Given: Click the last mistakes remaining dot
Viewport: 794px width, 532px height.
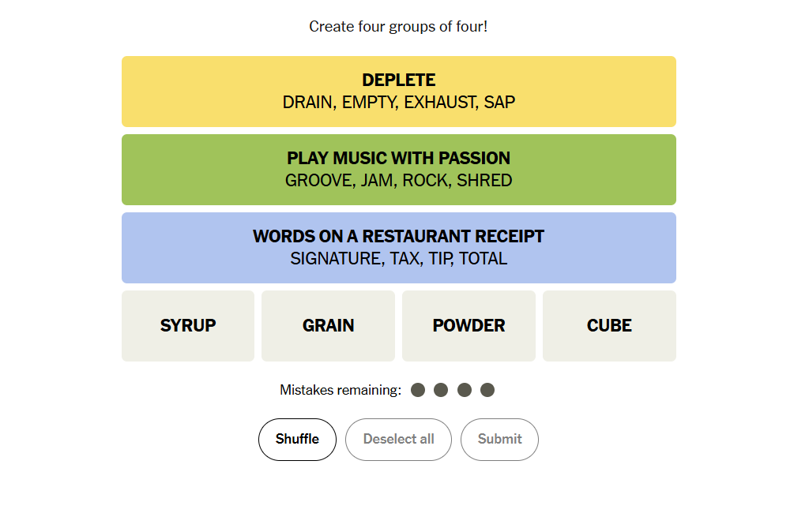Looking at the screenshot, I should click(487, 390).
